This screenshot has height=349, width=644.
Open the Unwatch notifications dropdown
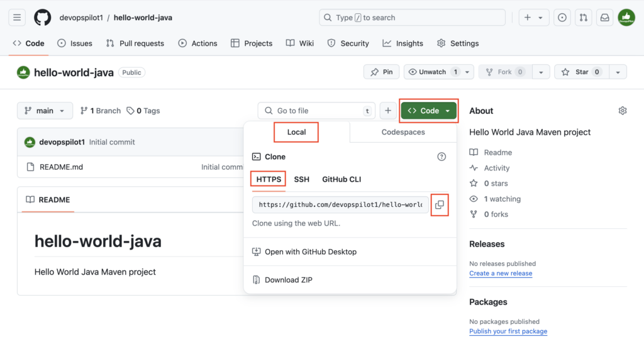pyautogui.click(x=438, y=72)
